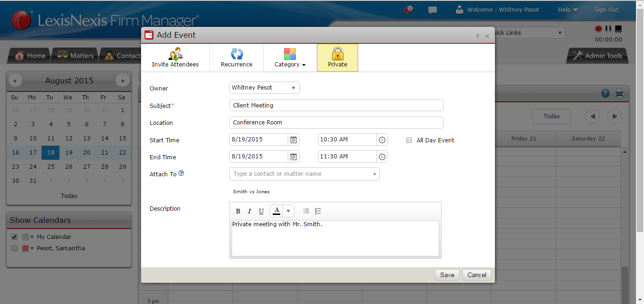The width and height of the screenshot is (644, 304).
Task: Save the event
Action: [447, 275]
